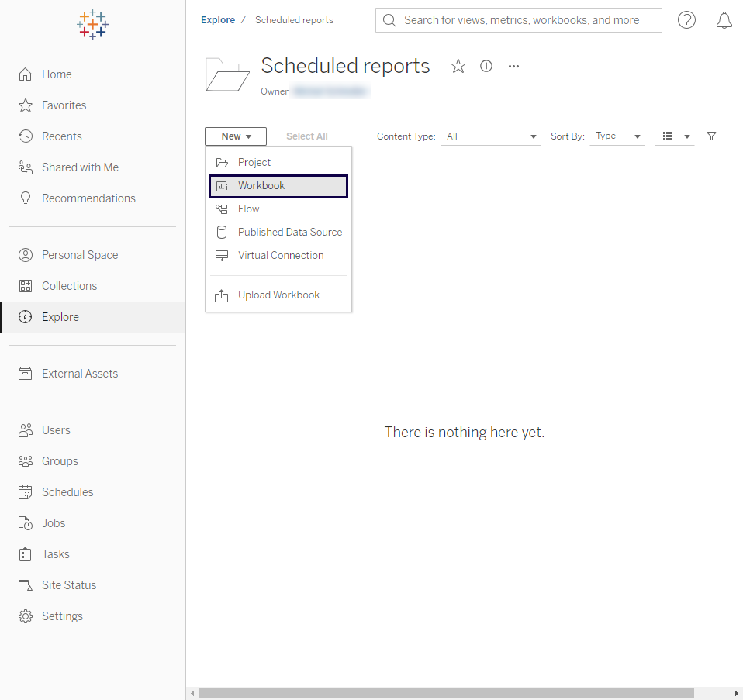Select Published Data Source menu item
This screenshot has width=743, height=700.
[x=289, y=232]
